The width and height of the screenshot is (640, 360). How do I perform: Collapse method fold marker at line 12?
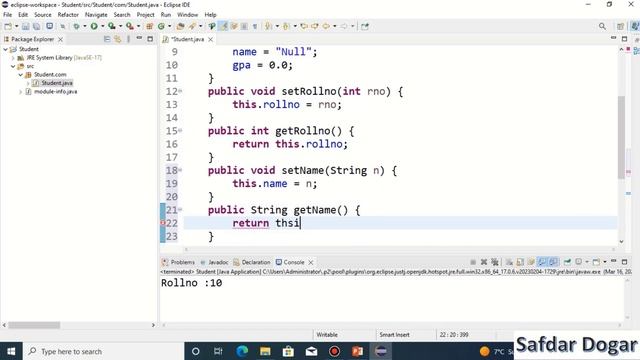click(180, 91)
